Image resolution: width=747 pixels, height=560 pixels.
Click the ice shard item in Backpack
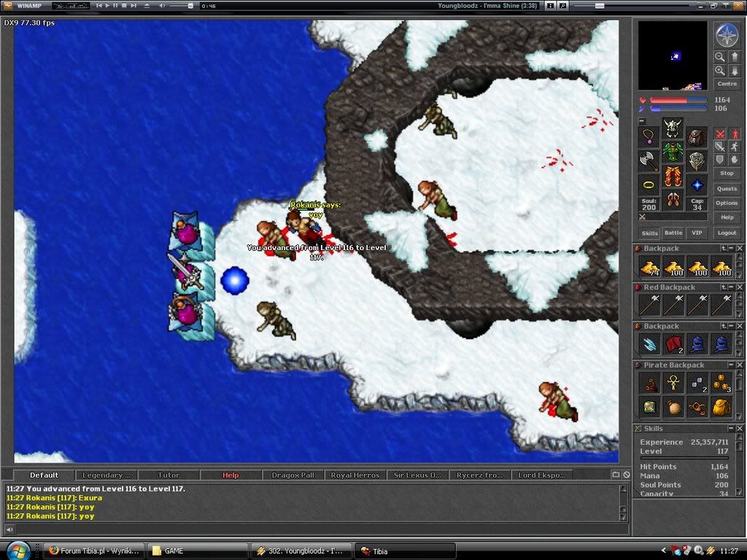[649, 345]
